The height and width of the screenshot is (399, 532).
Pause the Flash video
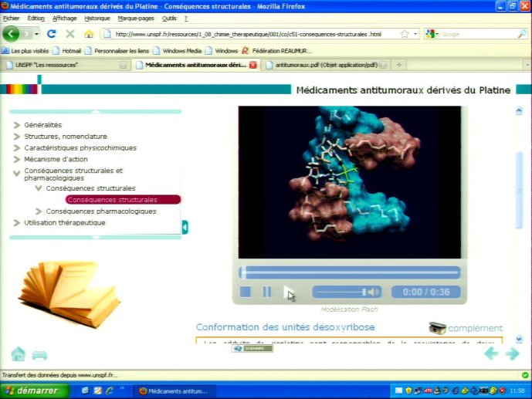[x=267, y=292]
